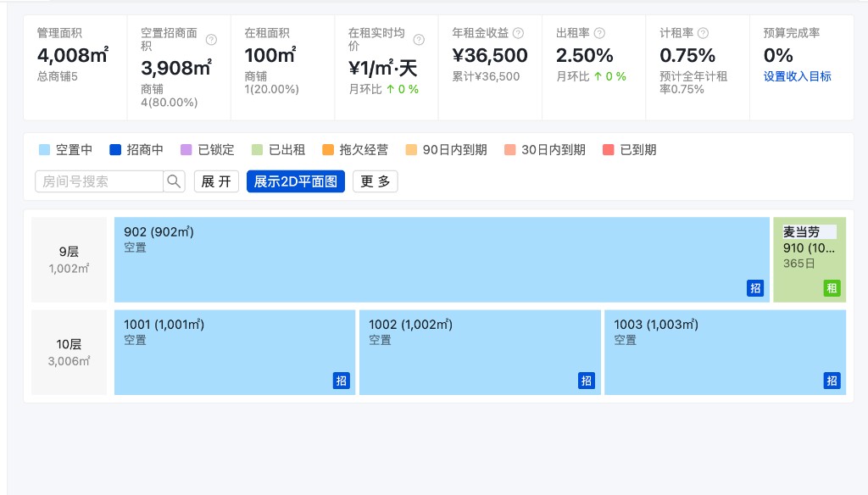
Task: Click the 展开 button
Action: click(216, 181)
